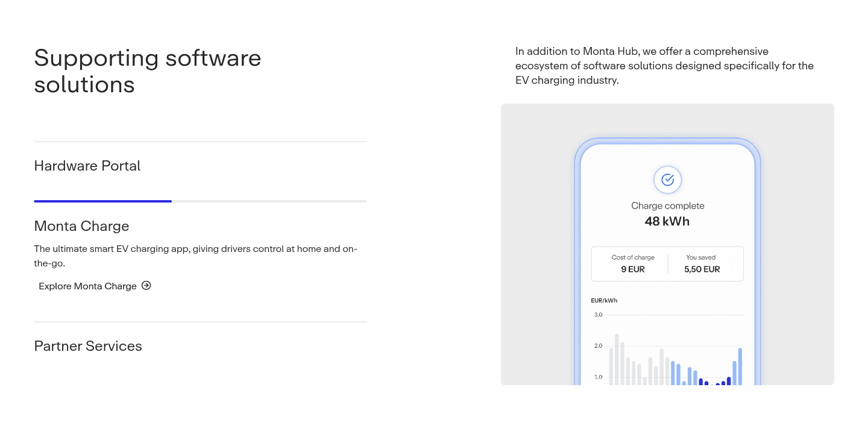
Task: Click the arrow icon beside Explore Monta Charge
Action: pos(146,286)
